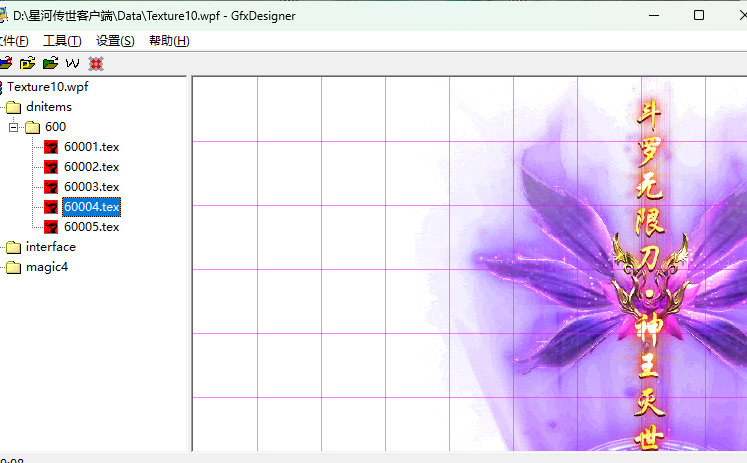Select 60003.tex in the tree
This screenshot has height=463, width=747.
pyautogui.click(x=91, y=187)
